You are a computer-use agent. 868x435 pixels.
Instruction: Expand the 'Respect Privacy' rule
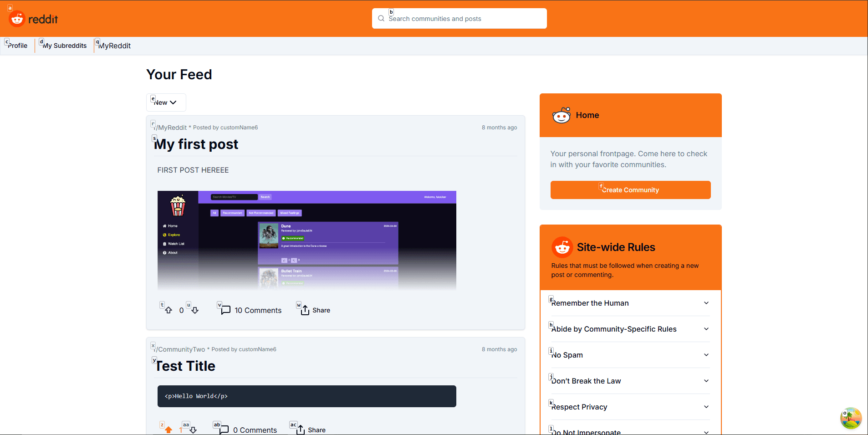point(630,407)
